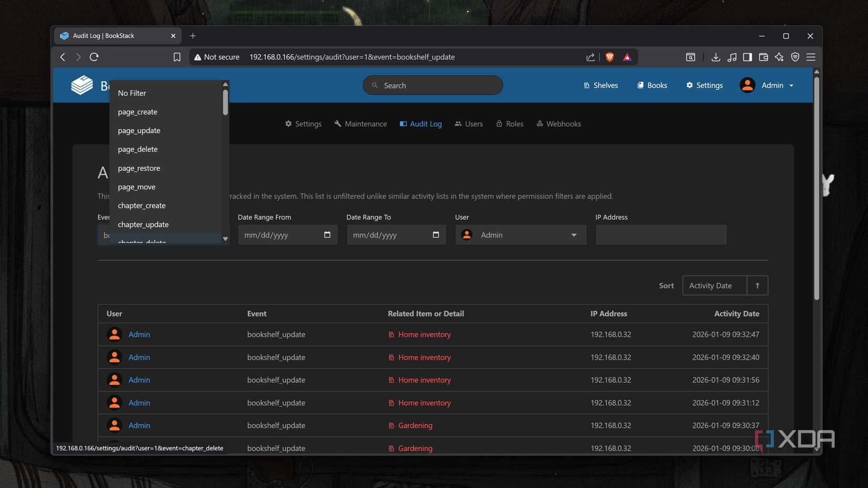Switch to the Webhooks settings tab
Screen dimensions: 868x488
click(559, 124)
